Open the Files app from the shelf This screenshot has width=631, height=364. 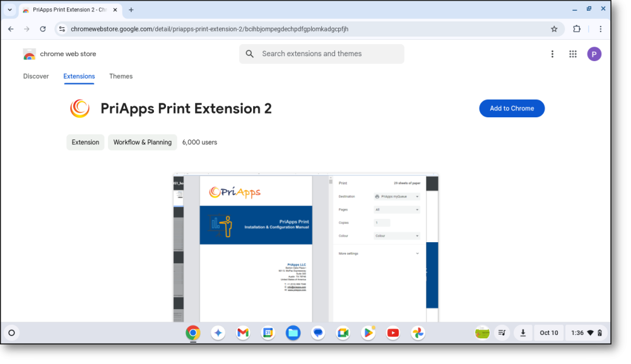point(293,332)
